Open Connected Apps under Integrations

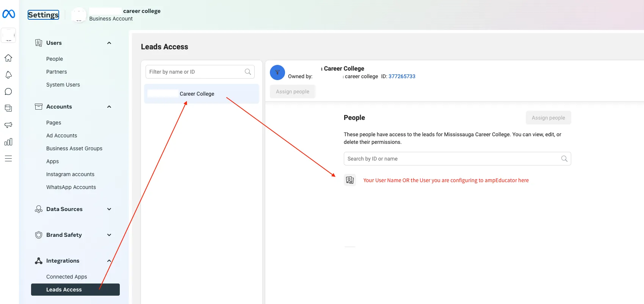[x=67, y=277]
